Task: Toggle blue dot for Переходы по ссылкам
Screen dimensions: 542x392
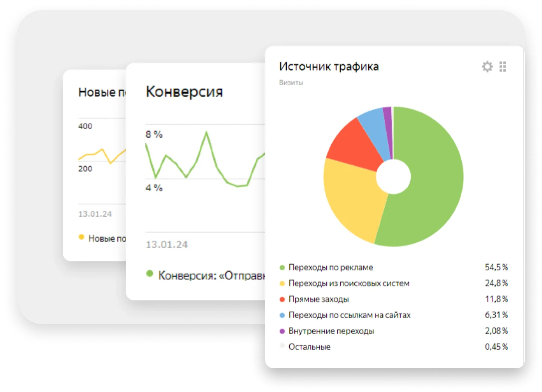Action: tap(282, 315)
